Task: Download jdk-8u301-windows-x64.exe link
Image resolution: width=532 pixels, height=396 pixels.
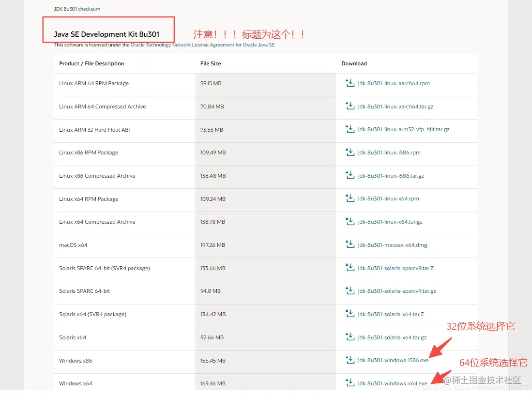Action: [392, 383]
